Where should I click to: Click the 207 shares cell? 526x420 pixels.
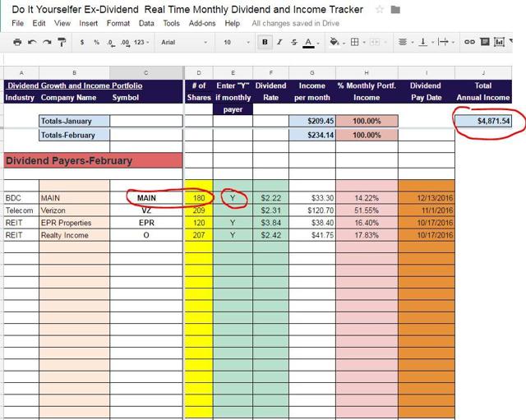pyautogui.click(x=199, y=235)
